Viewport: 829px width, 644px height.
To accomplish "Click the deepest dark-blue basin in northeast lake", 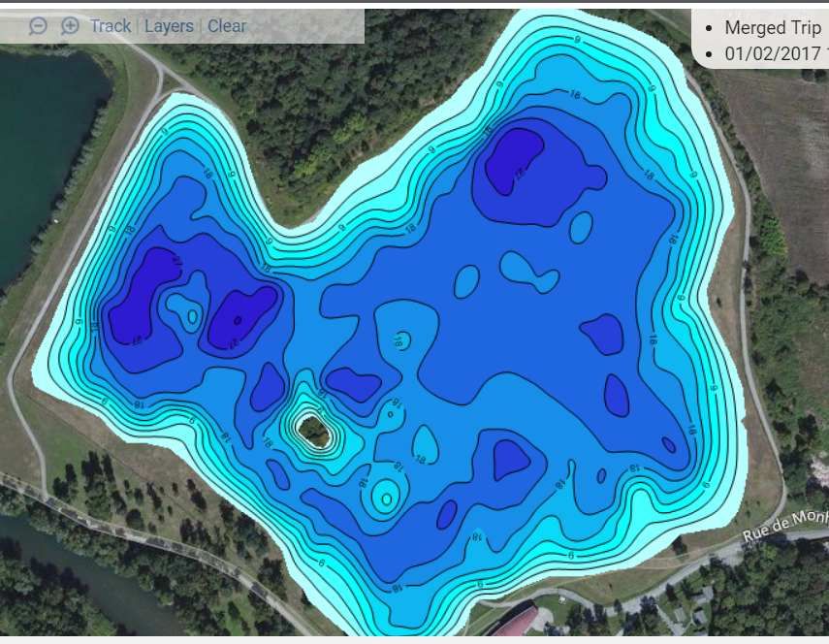I will (x=513, y=159).
